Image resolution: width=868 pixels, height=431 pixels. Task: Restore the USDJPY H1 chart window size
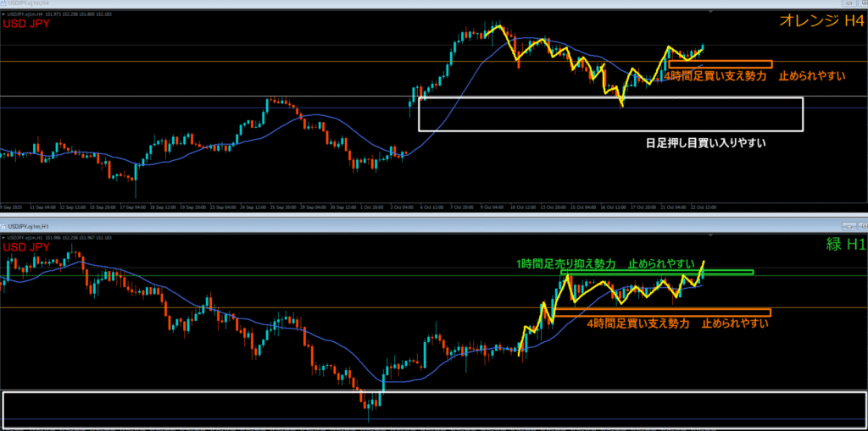coord(863,226)
